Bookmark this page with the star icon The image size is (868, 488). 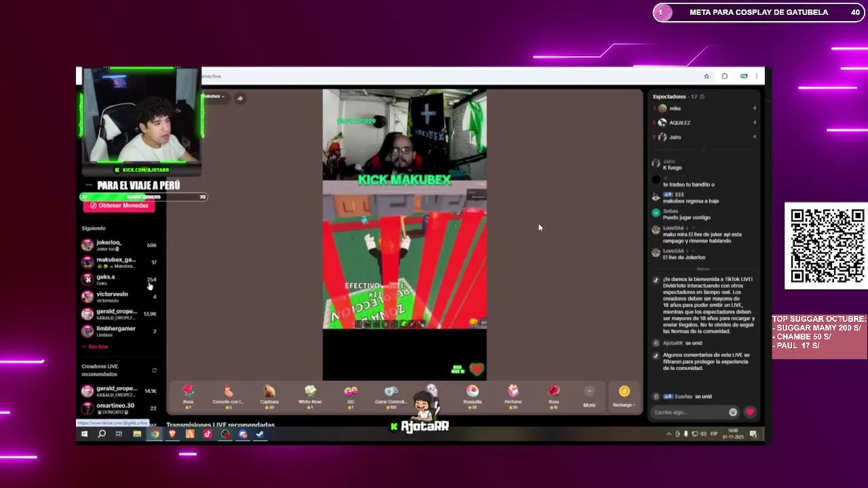coord(707,76)
